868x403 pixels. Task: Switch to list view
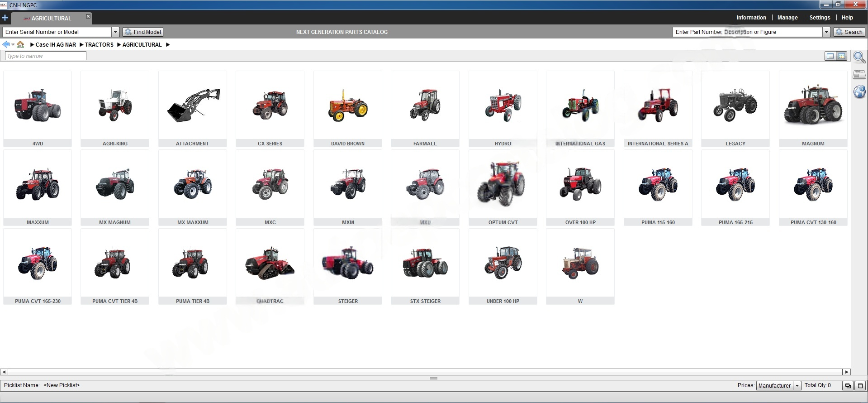830,56
